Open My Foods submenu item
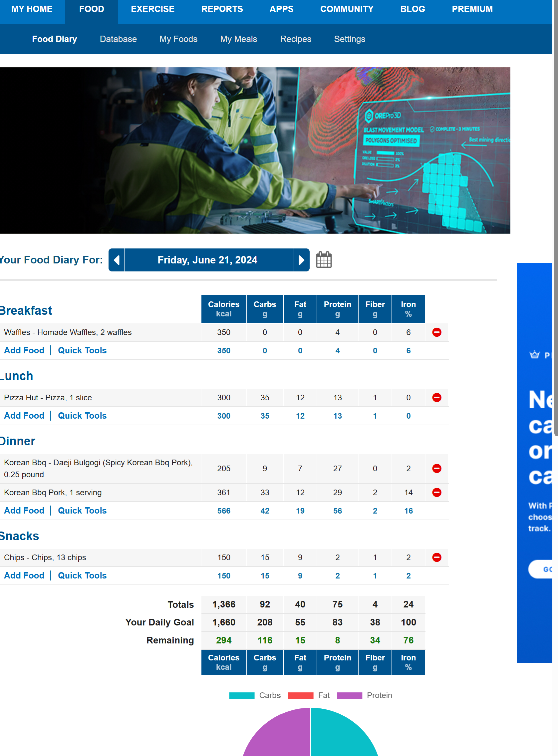 (x=178, y=39)
